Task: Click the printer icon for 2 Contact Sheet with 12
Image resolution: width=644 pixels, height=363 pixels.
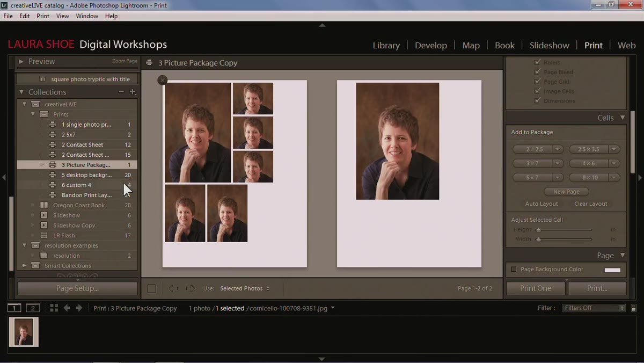Action: [x=53, y=145]
